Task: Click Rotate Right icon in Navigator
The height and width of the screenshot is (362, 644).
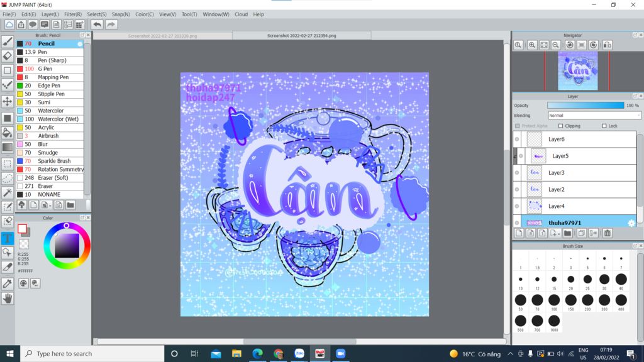Action: tap(594, 45)
